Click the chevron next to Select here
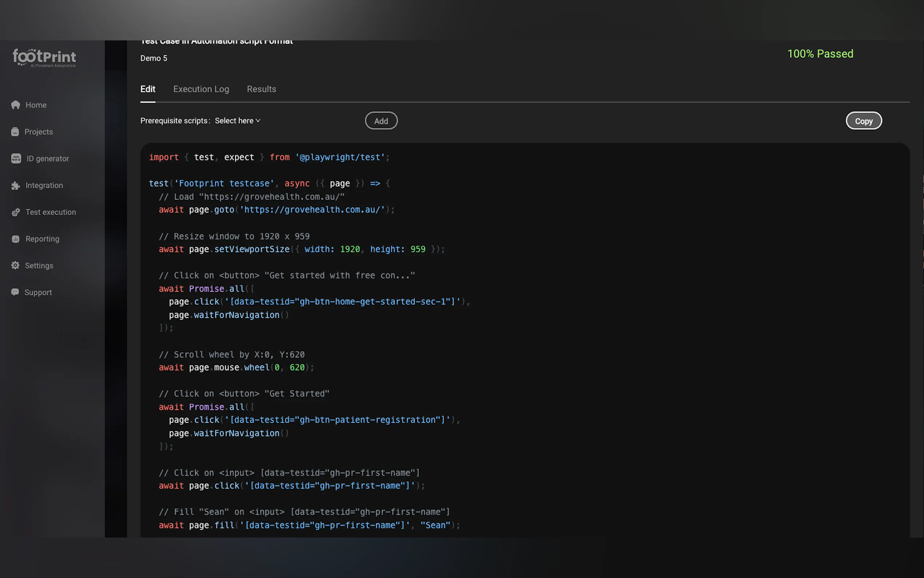 pyautogui.click(x=258, y=121)
